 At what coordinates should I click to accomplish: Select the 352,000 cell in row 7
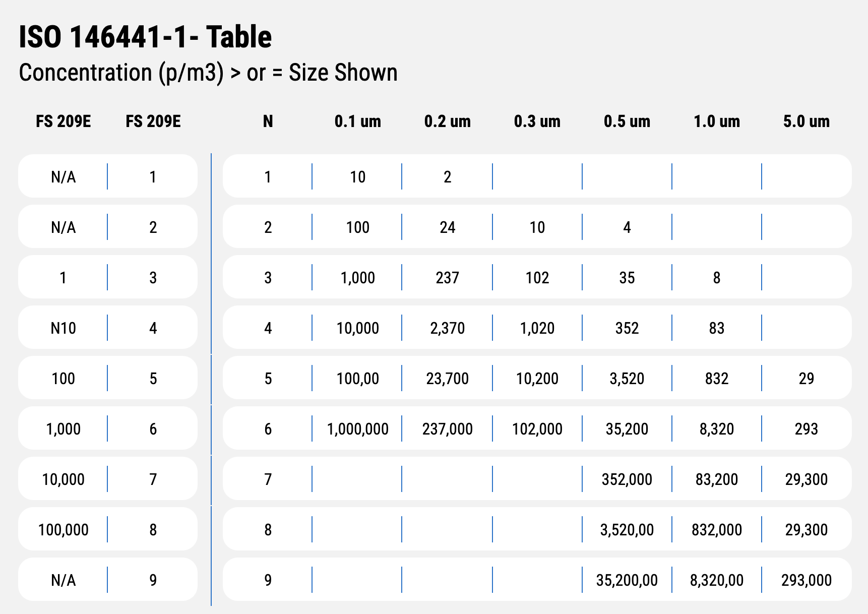click(x=627, y=479)
